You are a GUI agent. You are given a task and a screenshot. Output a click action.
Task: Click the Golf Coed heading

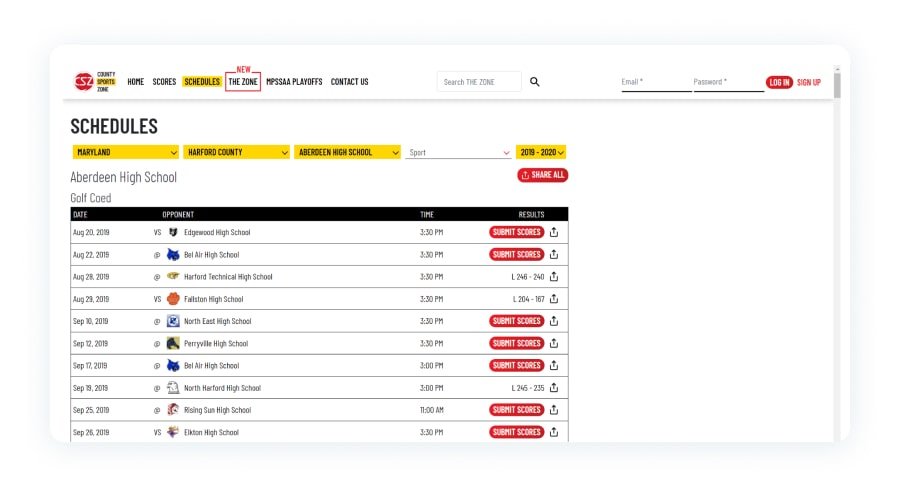pos(91,198)
